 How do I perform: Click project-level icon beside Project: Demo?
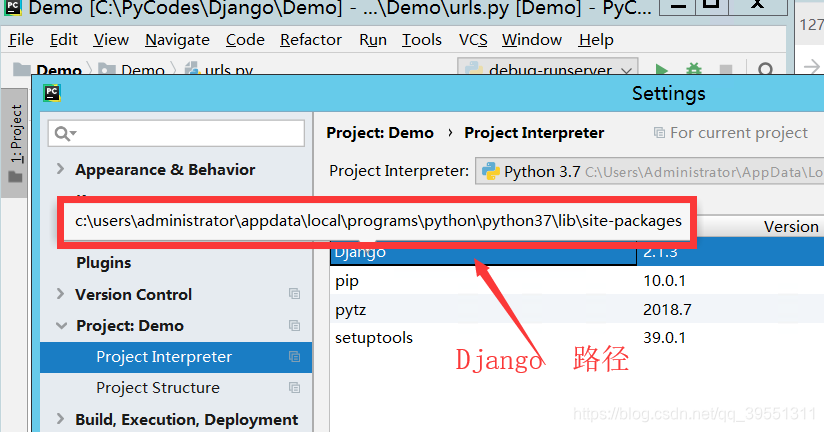pyautogui.click(x=294, y=326)
